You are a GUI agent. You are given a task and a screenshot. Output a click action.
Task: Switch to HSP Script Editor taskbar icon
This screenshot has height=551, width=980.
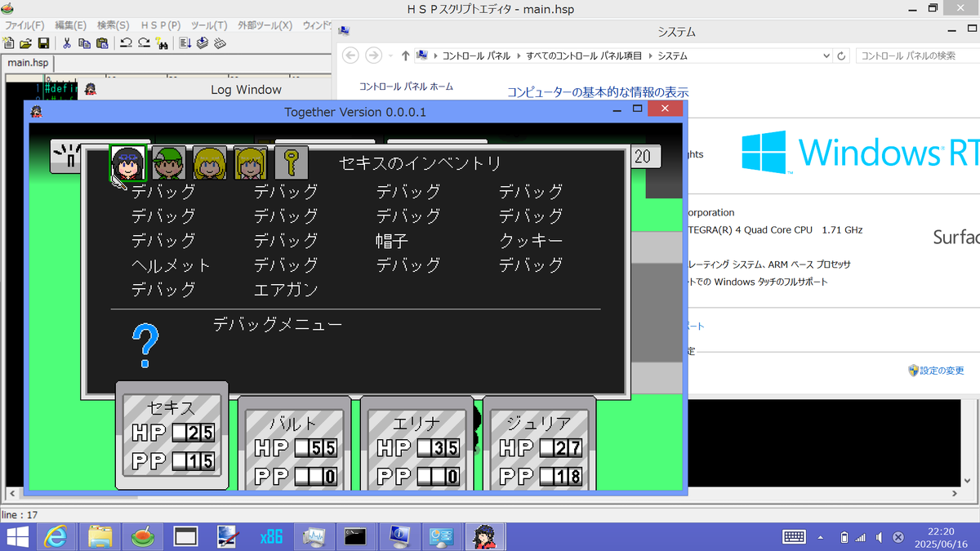pos(142,536)
